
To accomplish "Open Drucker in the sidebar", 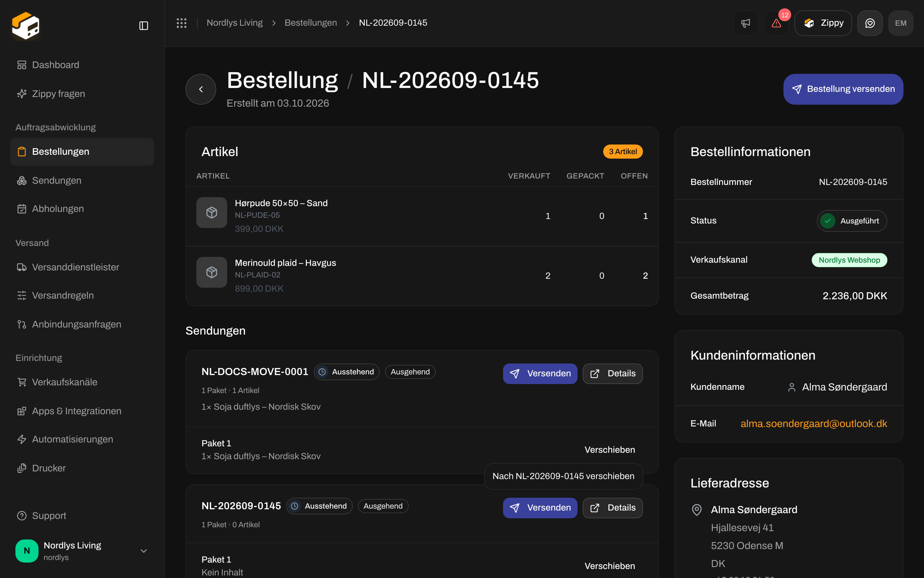I will (82, 468).
